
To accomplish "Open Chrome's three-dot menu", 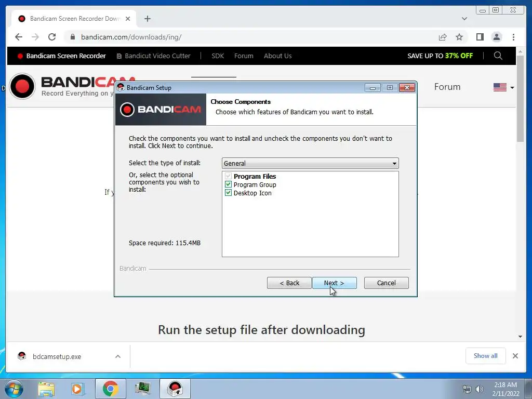I will 513,37.
